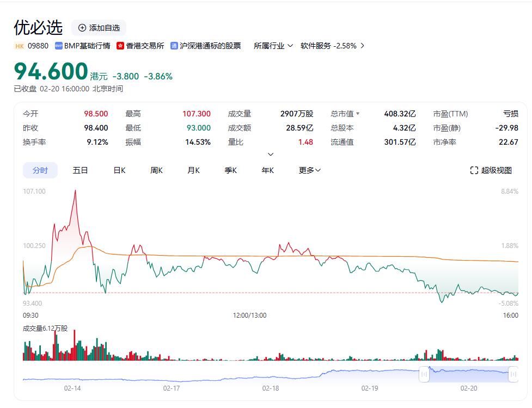Open the 更多 chart period dropdown
The height and width of the screenshot is (408, 532).
tap(309, 170)
